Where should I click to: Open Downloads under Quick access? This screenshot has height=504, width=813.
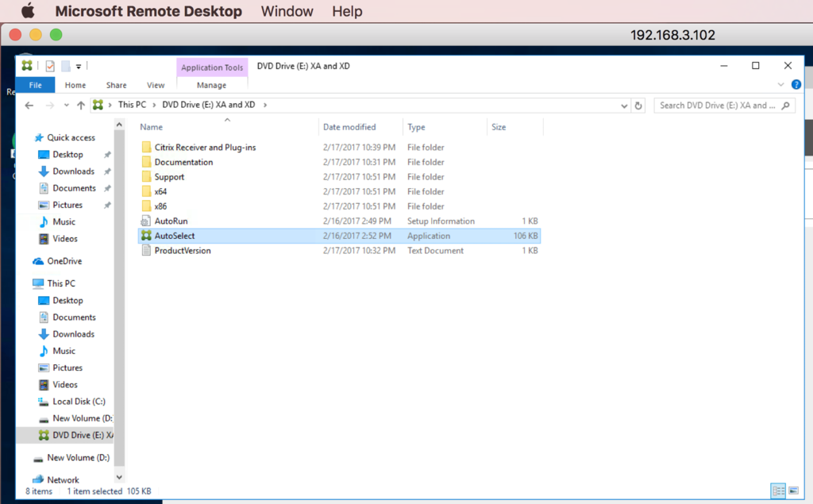[73, 171]
